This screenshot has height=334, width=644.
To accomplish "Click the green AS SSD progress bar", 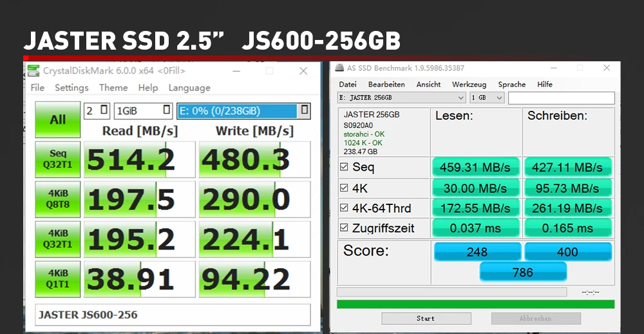I will point(476,304).
